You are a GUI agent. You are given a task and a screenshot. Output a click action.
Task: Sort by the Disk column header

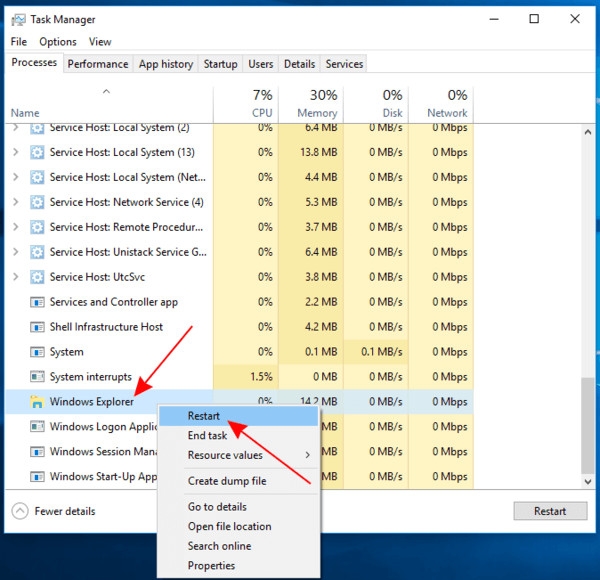pos(376,104)
